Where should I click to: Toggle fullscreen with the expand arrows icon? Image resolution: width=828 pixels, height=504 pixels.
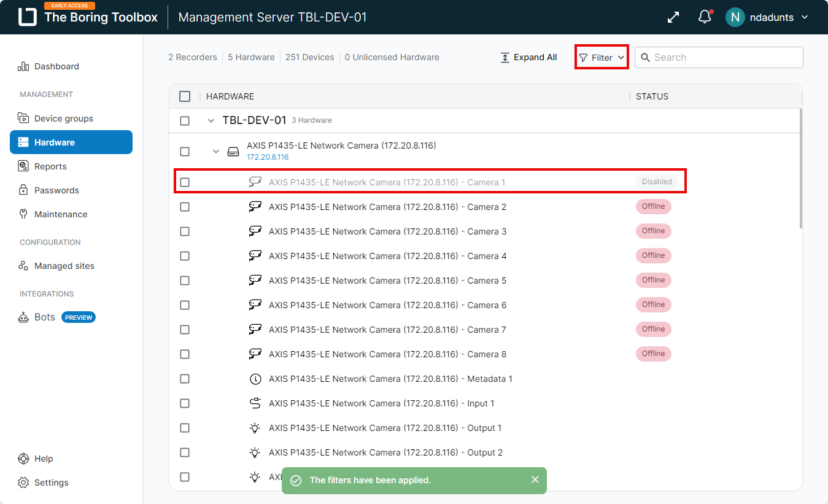[x=673, y=17]
